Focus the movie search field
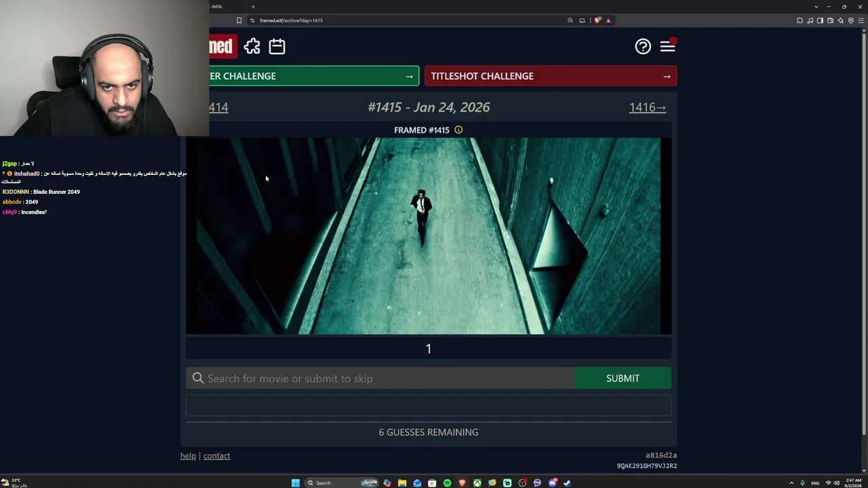 (380, 378)
